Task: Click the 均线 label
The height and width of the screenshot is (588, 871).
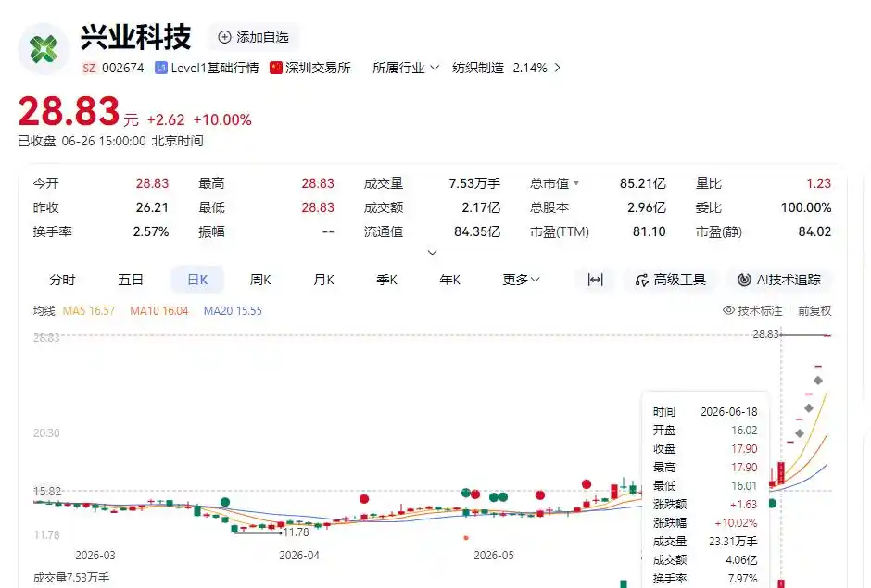Action: (x=44, y=310)
